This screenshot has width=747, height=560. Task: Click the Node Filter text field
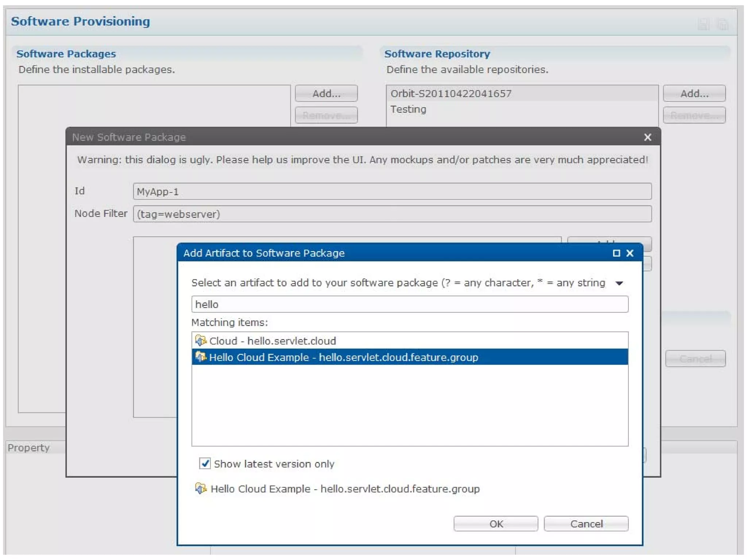click(392, 214)
